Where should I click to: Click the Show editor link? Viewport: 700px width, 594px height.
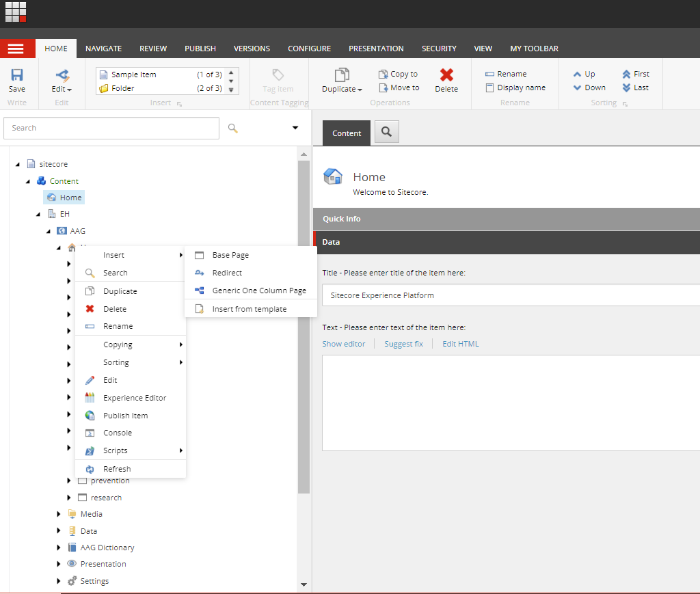[x=344, y=344]
